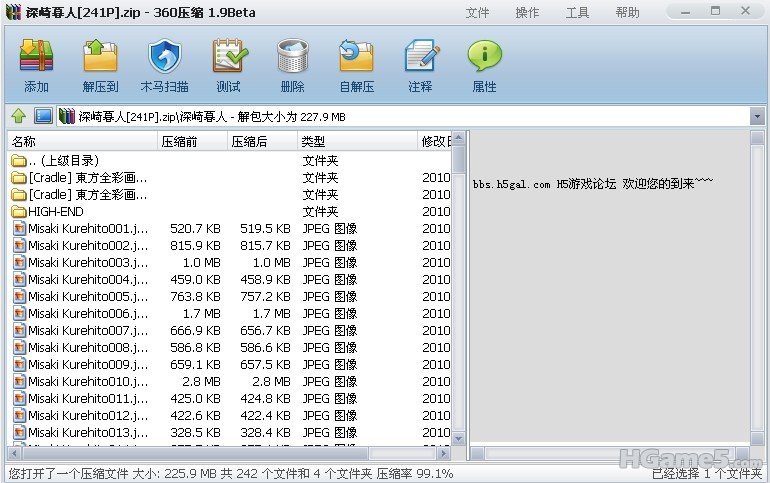
Task: Click the 757.2 KB compressed size cell
Action: [265, 296]
